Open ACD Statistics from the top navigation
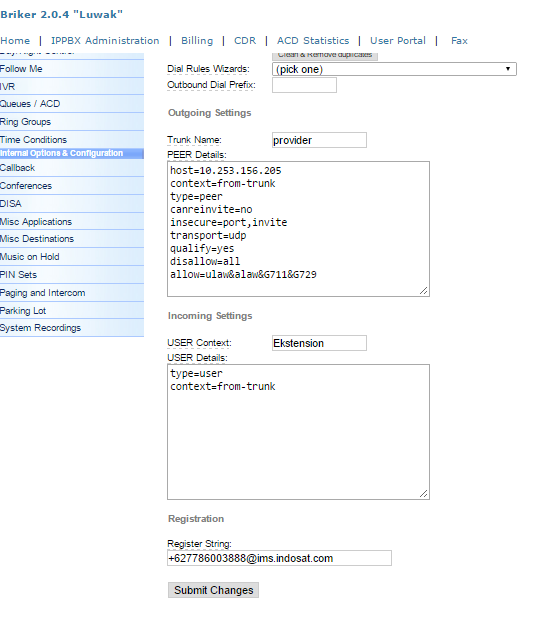 313,41
